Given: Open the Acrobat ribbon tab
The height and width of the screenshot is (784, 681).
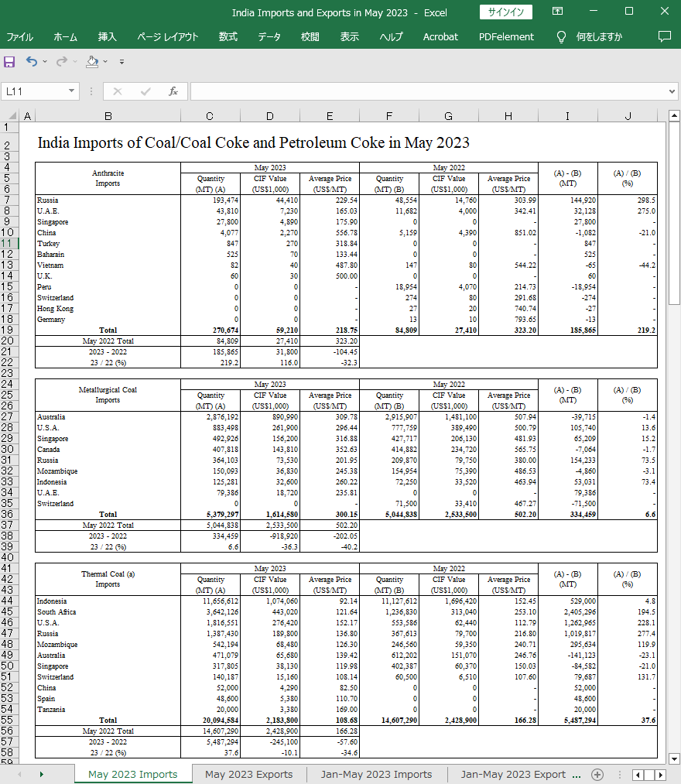Looking at the screenshot, I should point(440,37).
